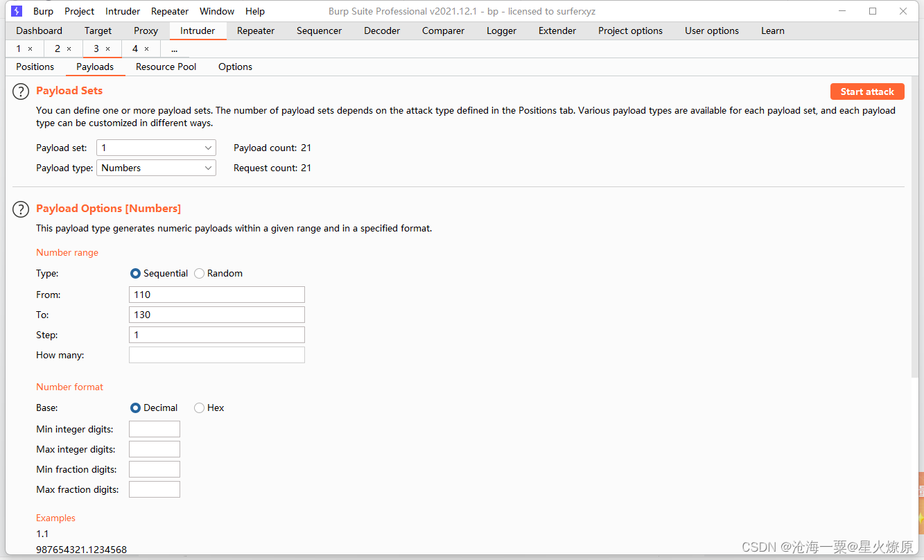Switch to the Dashboard tab

[x=40, y=30]
